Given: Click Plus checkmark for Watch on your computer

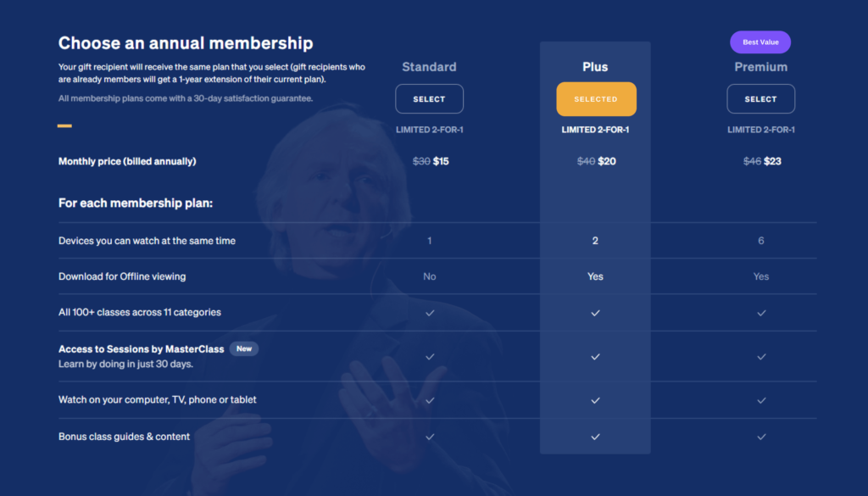Looking at the screenshot, I should 595,399.
